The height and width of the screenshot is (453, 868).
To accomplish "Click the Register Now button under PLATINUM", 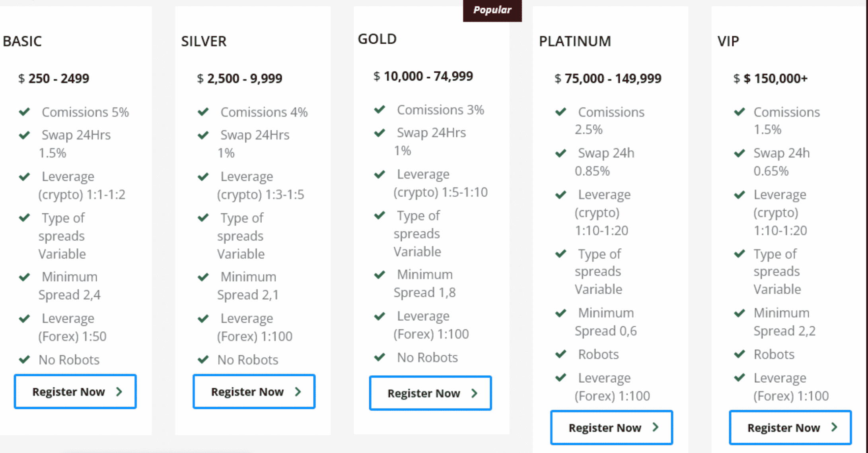I will click(611, 428).
